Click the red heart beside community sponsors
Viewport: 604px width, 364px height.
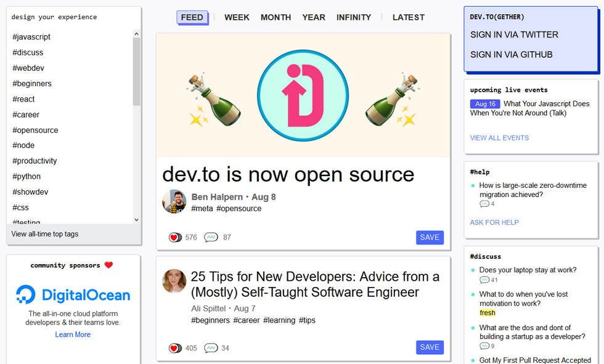point(108,265)
